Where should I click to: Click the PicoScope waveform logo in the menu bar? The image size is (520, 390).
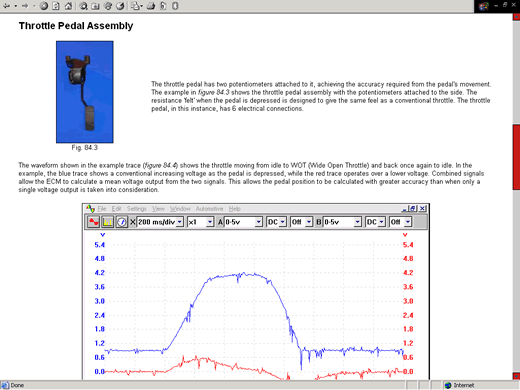coord(90,209)
